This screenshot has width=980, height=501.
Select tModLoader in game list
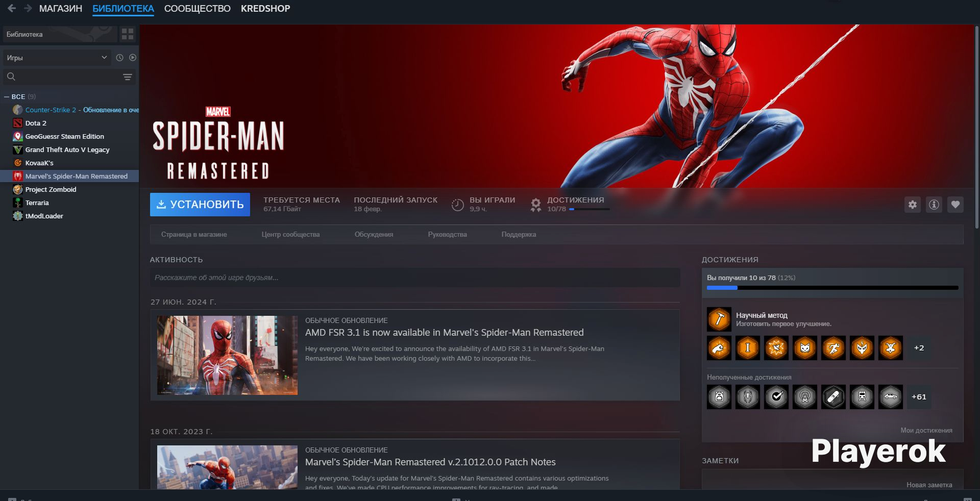pos(44,216)
